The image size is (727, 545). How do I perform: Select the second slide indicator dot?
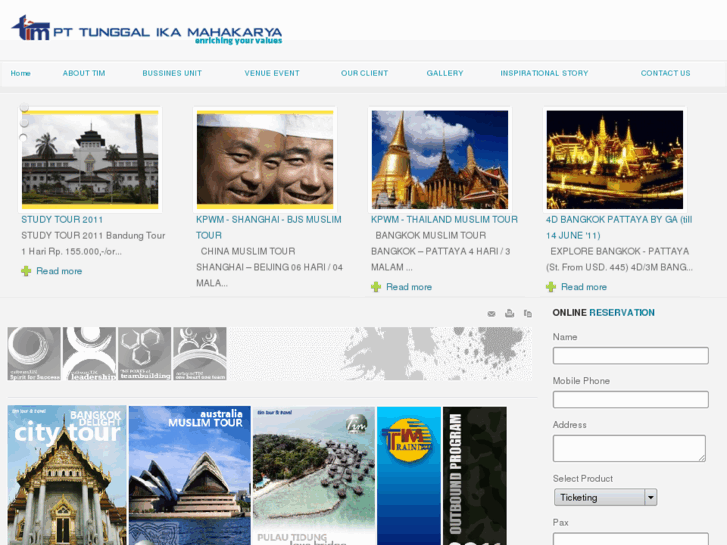[24, 123]
